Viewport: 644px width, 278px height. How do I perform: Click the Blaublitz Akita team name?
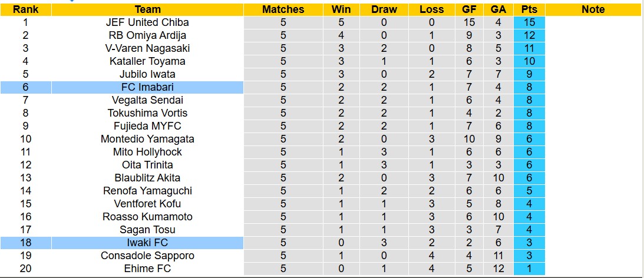[x=147, y=178]
